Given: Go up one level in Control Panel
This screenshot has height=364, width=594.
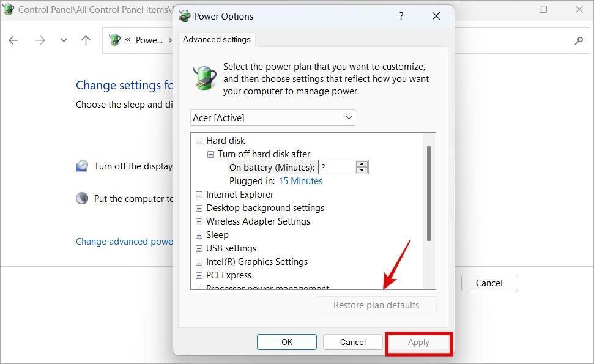Looking at the screenshot, I should [86, 40].
